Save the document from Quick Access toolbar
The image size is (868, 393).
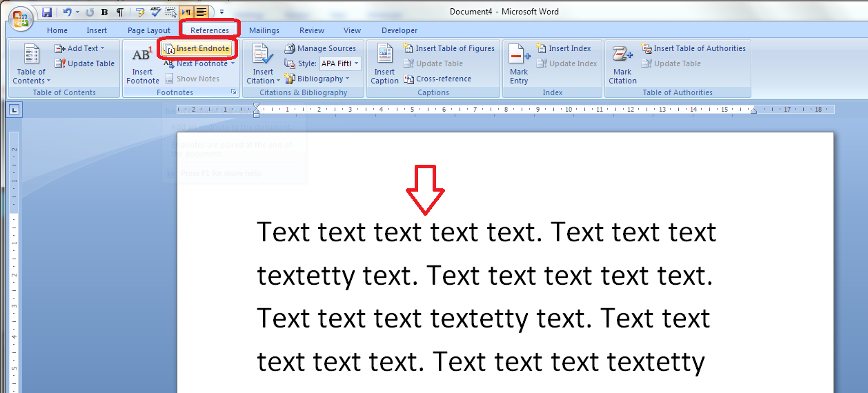tap(47, 12)
